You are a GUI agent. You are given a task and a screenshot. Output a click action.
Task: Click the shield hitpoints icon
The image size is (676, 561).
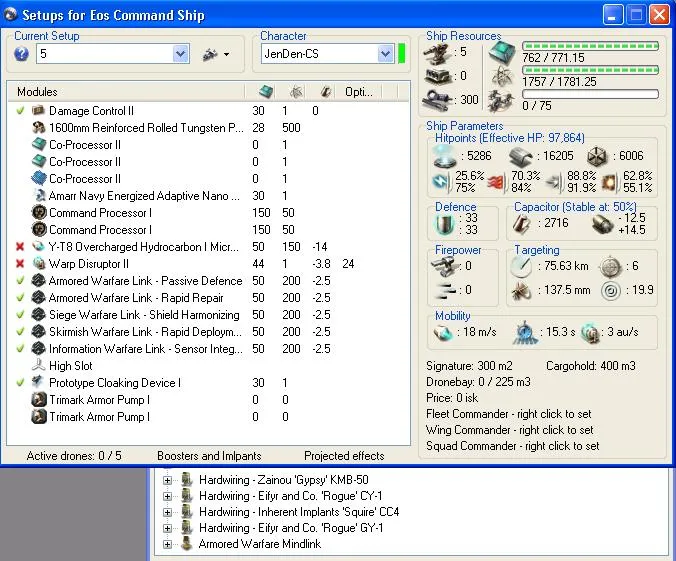tap(445, 156)
